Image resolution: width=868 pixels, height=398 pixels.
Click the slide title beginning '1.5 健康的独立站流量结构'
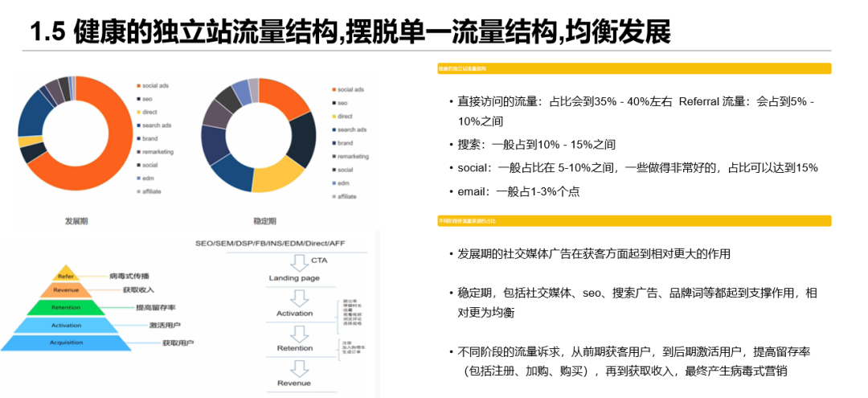click(350, 32)
